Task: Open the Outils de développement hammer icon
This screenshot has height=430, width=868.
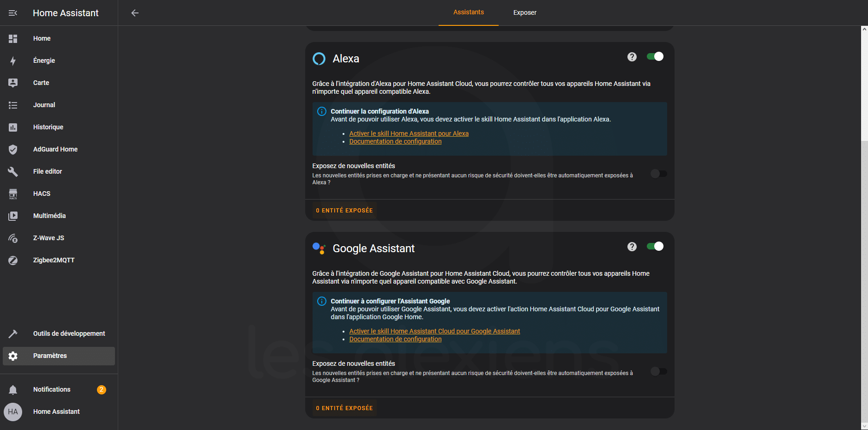Action: [13, 334]
